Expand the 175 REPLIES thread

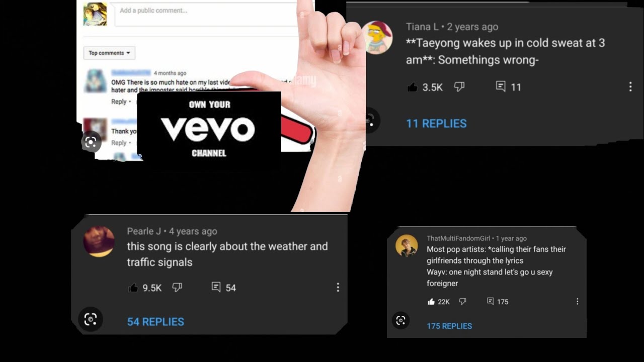coord(449,326)
